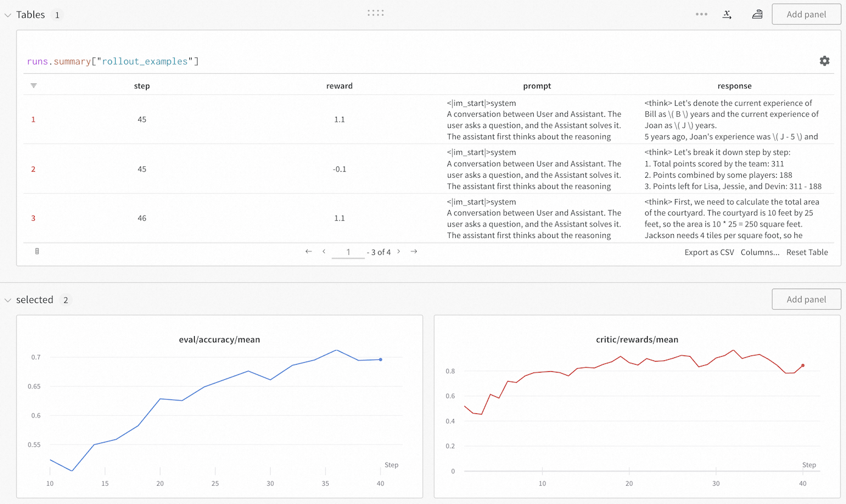Jump to the first table page arrow
The width and height of the screenshot is (846, 504).
(x=309, y=251)
